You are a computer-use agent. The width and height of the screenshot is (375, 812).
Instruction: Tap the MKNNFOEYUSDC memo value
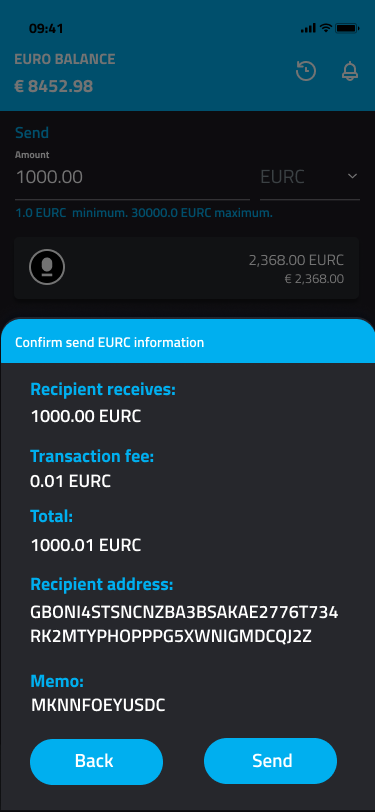(98, 705)
